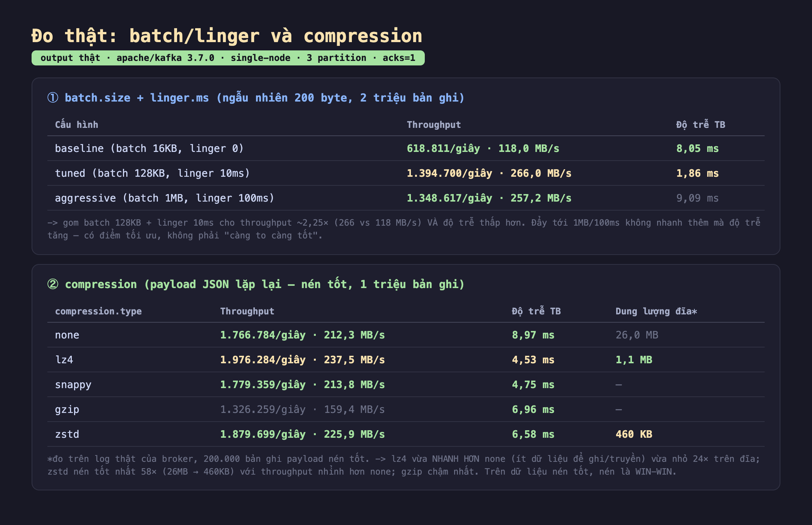The image size is (812, 525).
Task: Select the greyed "1.326.259/giây · 159,4 MB/s" value
Action: pos(303,410)
